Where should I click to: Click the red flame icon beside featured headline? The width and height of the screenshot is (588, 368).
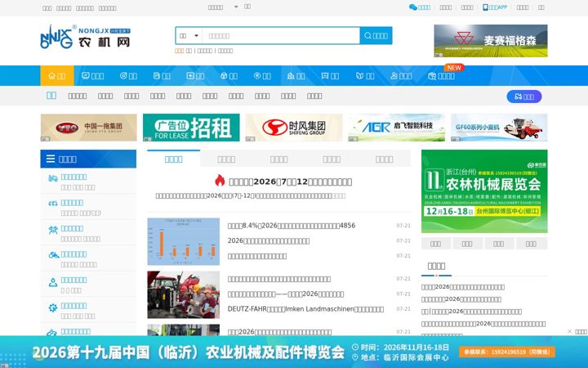point(220,181)
